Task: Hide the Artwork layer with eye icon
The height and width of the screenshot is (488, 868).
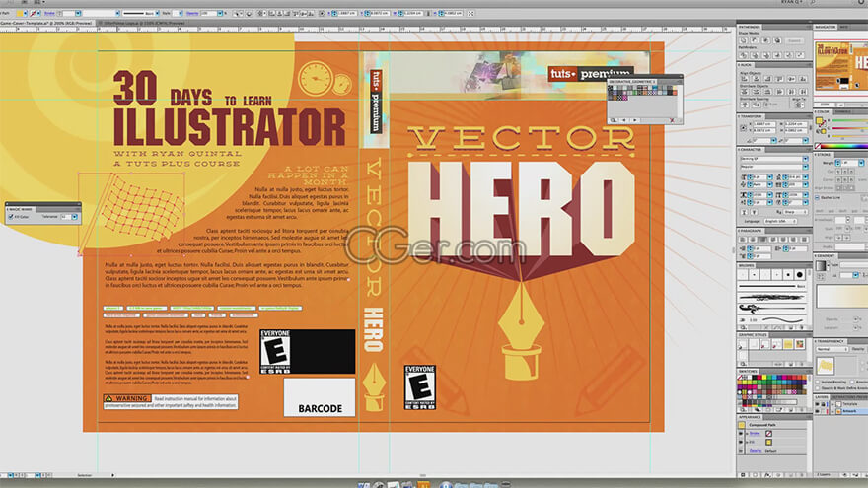Action: click(817, 411)
